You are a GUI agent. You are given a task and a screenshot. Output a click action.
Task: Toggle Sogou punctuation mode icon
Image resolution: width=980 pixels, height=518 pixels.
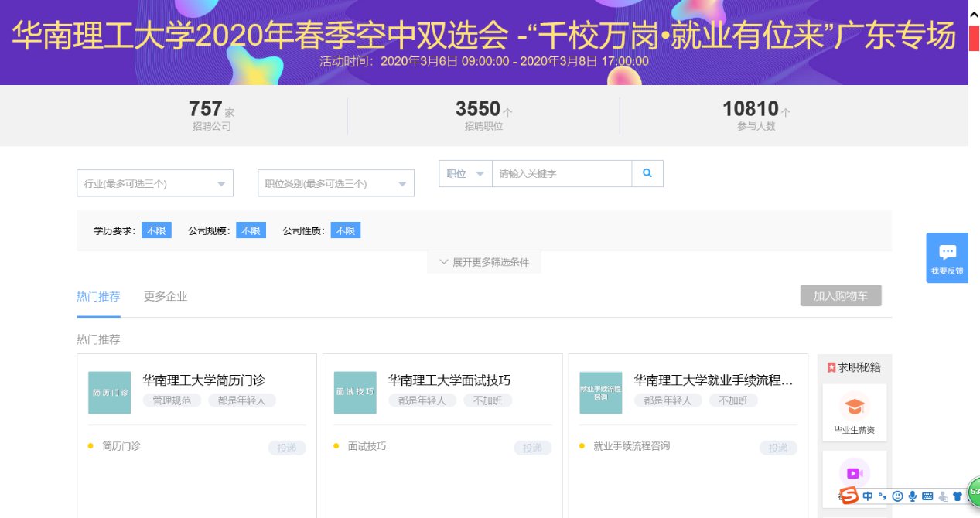pos(883,496)
